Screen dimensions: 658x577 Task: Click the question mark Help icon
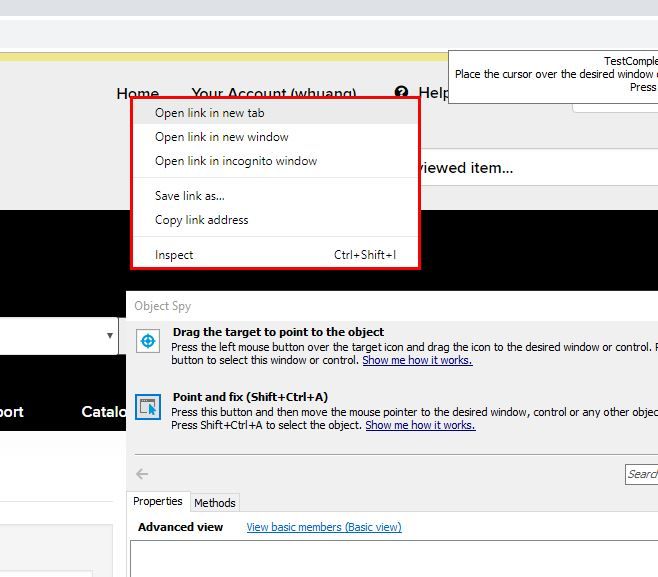[x=402, y=93]
